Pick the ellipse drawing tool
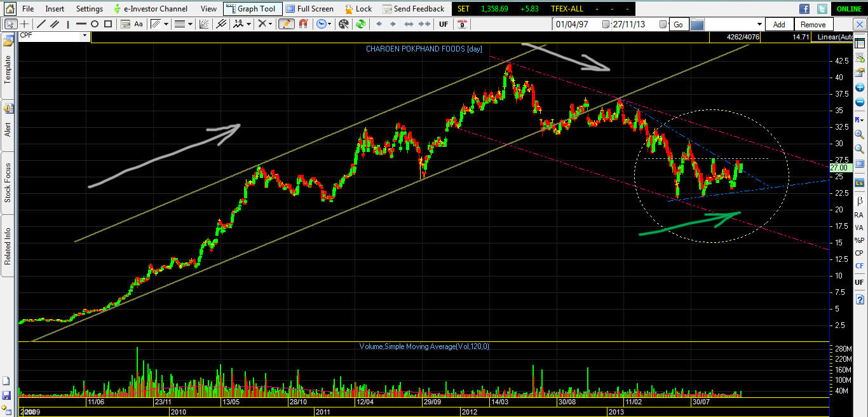868x417 pixels. point(94,24)
